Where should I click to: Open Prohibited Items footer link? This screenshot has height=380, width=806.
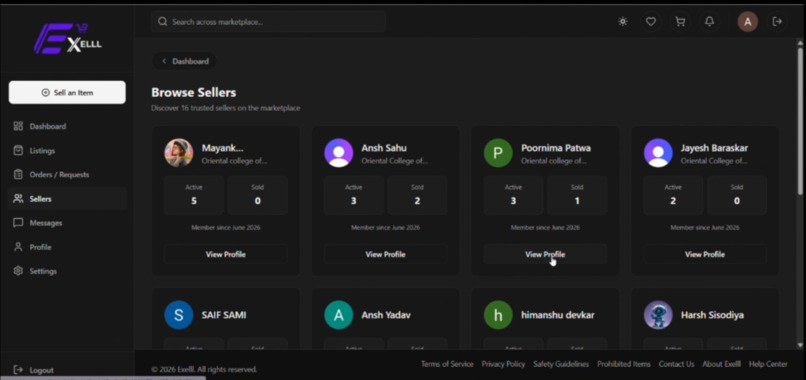click(624, 364)
